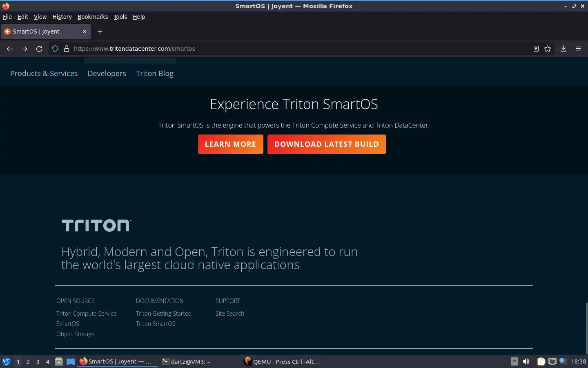Click the tray drive eject icon

pos(514,361)
